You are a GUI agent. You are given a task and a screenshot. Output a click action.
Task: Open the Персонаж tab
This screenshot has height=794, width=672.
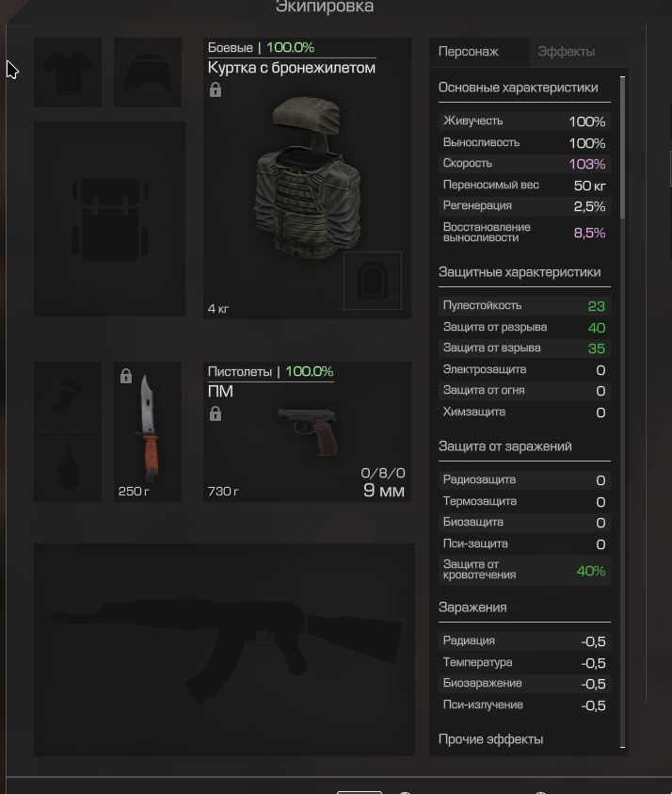point(469,52)
